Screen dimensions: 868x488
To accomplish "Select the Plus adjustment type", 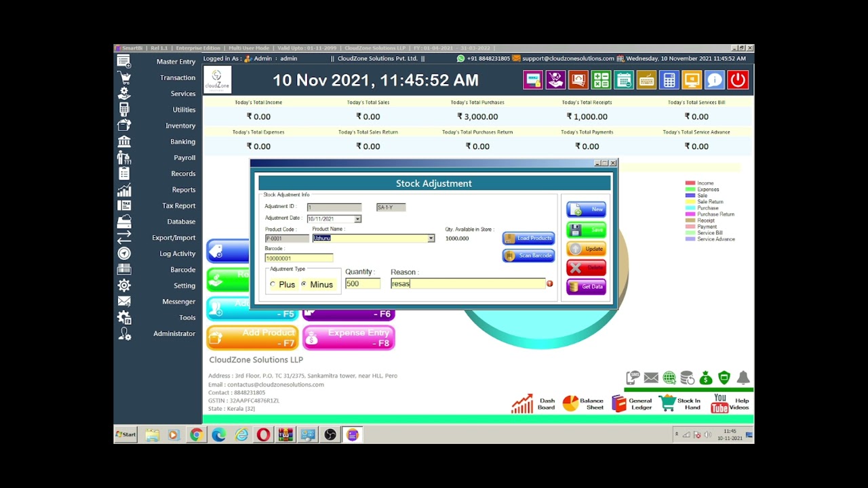I will click(273, 285).
